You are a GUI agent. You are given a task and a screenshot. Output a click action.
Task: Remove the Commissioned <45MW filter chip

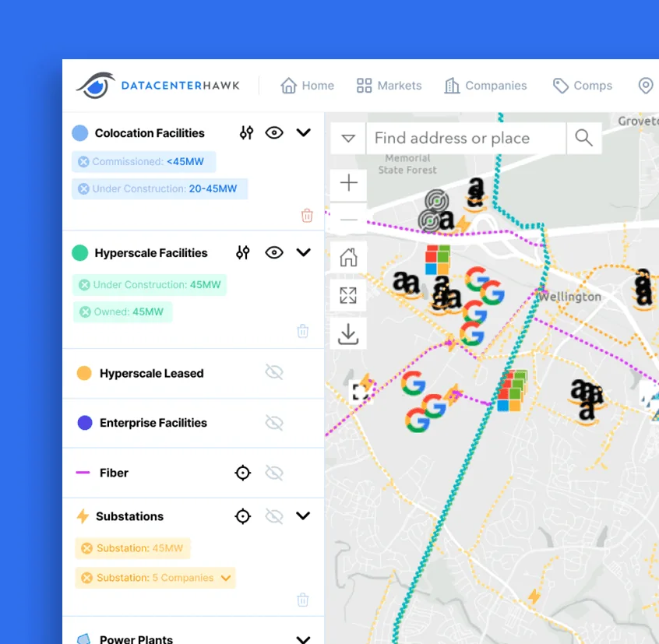(83, 162)
